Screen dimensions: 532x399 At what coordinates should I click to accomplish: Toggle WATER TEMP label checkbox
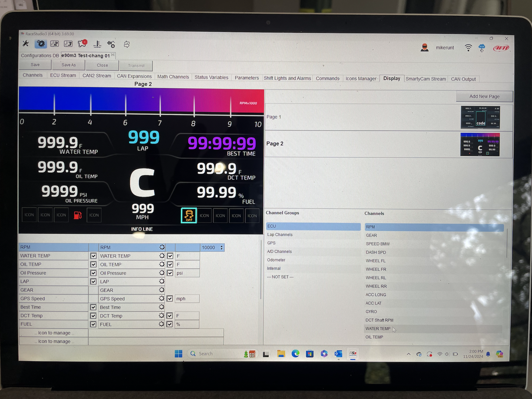tap(93, 256)
